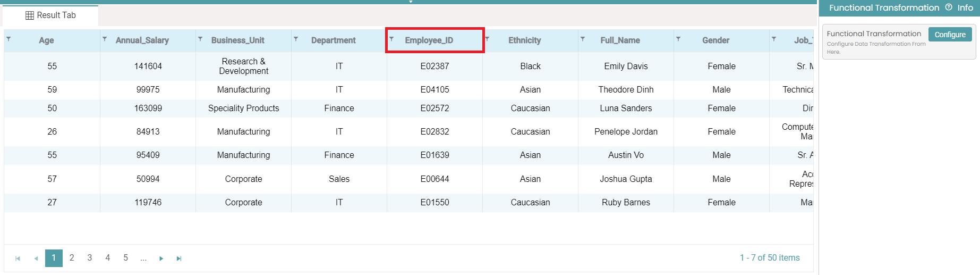980x275 pixels.
Task: Click the Business_Unit column filter icon
Action: point(200,39)
